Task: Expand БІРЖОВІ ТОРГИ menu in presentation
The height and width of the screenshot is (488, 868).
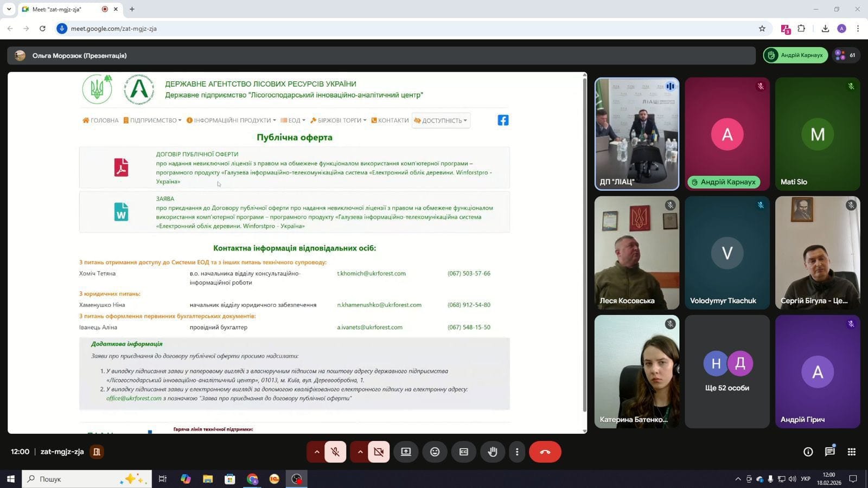Action: click(x=339, y=120)
